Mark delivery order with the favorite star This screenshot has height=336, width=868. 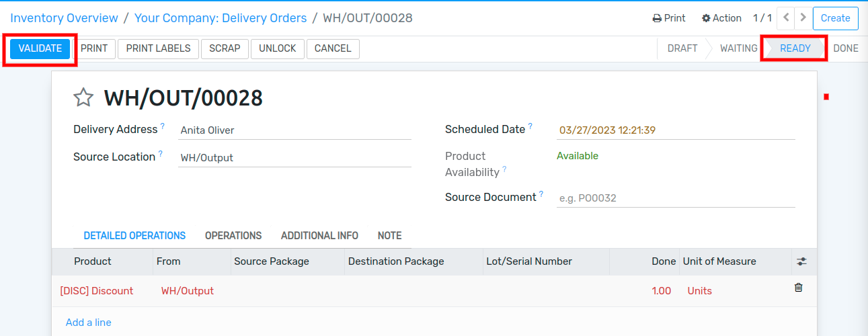[83, 98]
